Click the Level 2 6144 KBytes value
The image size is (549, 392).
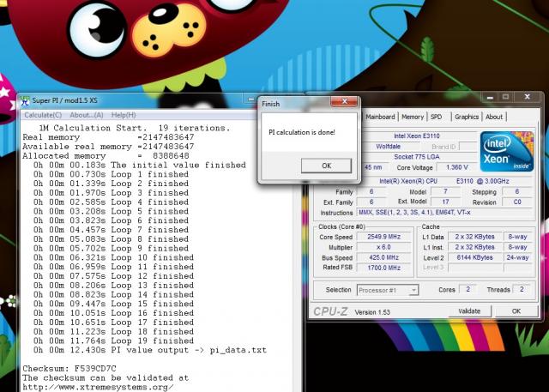[474, 257]
